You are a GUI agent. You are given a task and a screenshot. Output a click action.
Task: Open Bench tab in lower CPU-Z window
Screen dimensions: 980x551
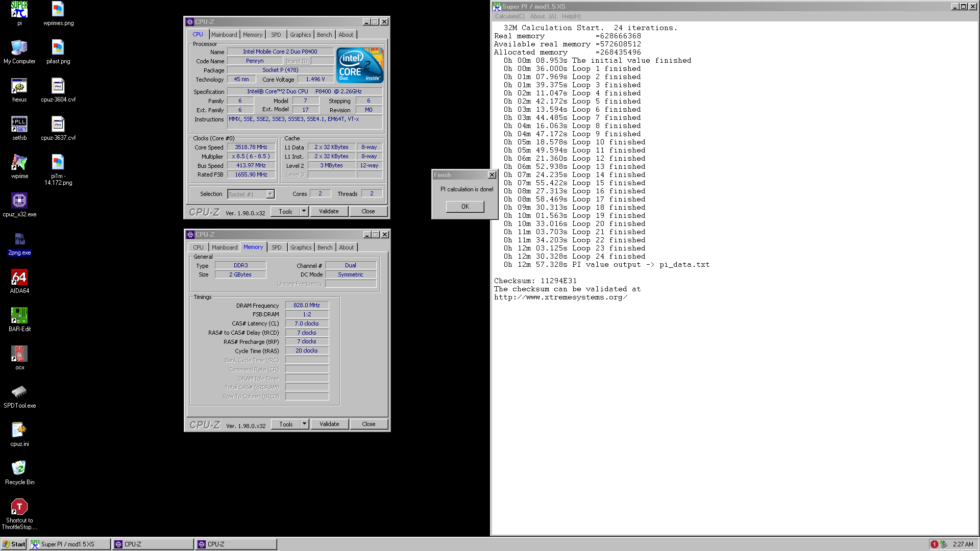point(325,247)
